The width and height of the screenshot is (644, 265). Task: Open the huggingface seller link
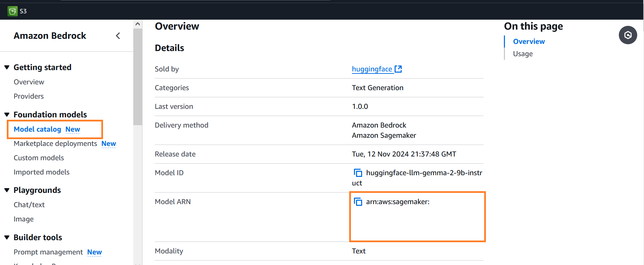pos(372,69)
